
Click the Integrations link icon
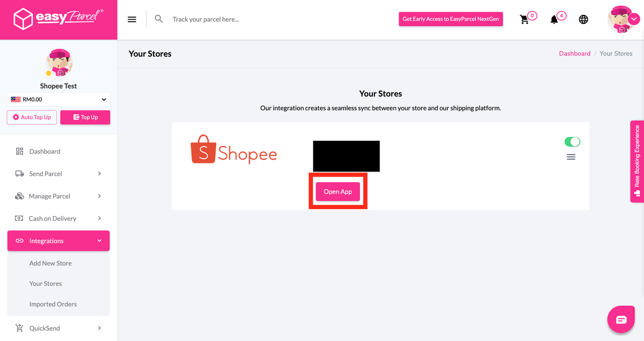(20, 241)
